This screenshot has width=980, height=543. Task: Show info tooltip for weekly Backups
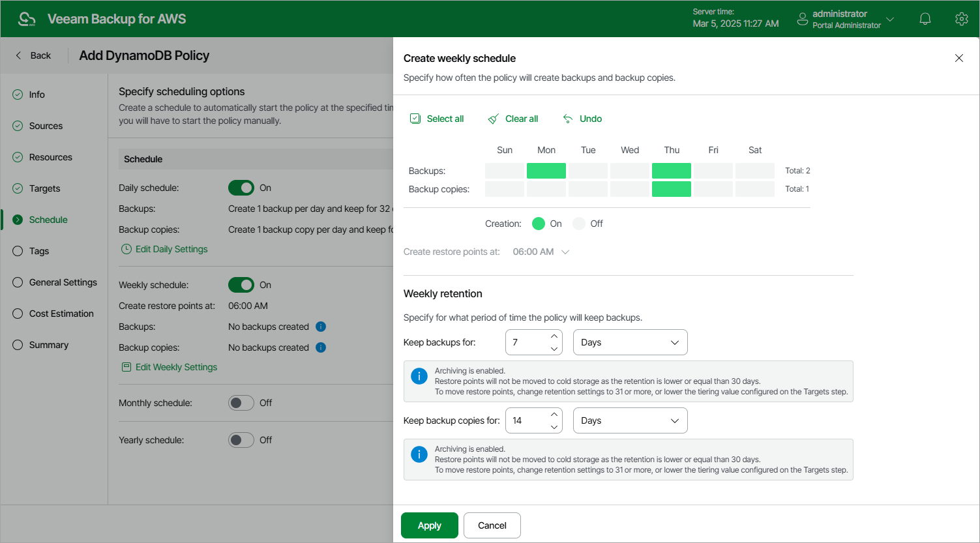pyautogui.click(x=321, y=327)
